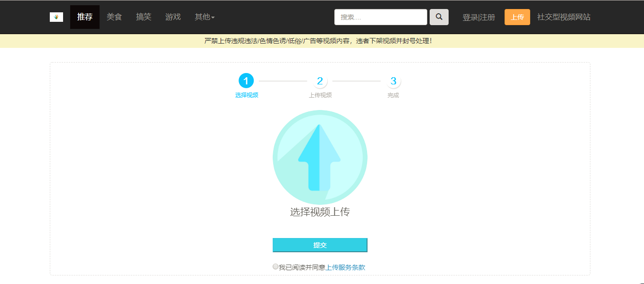The height and width of the screenshot is (284, 644).
Task: Click the 完成 step label
Action: [x=393, y=95]
